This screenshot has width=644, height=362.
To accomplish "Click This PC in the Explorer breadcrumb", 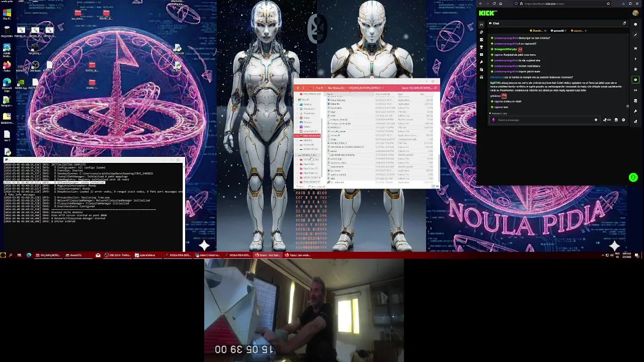I will tap(319, 88).
